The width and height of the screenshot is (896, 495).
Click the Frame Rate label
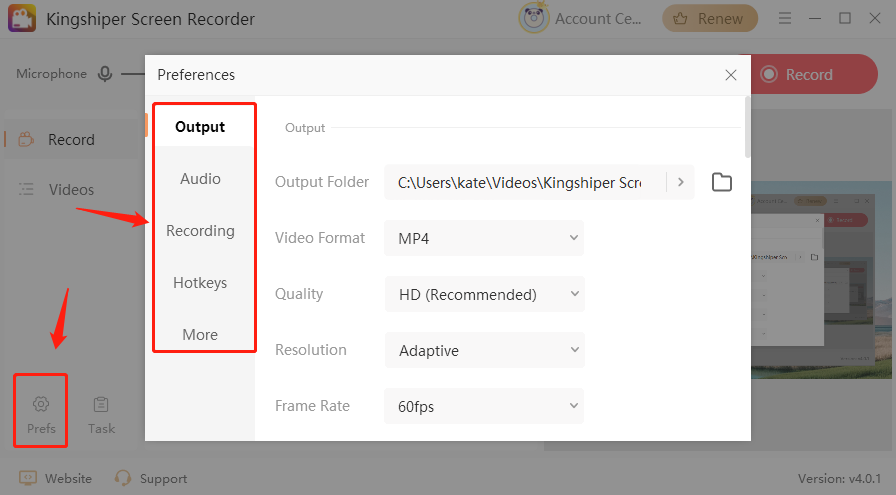(x=312, y=406)
